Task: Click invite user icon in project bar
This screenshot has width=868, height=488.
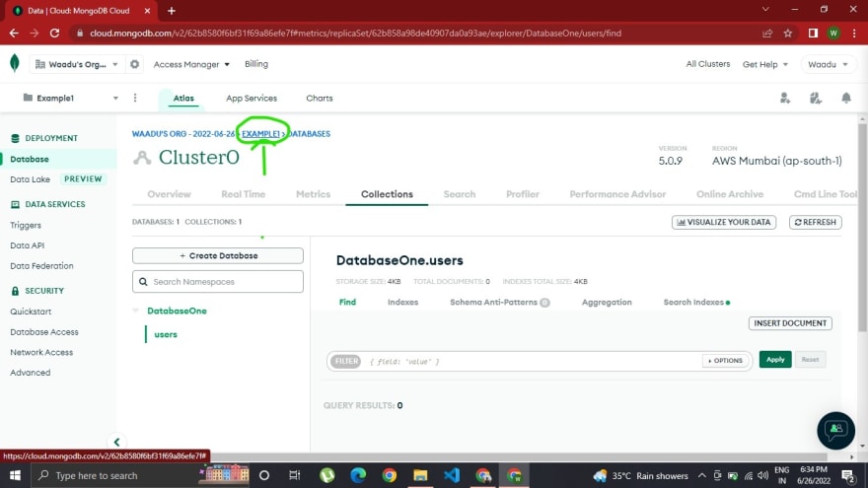Action: [785, 98]
